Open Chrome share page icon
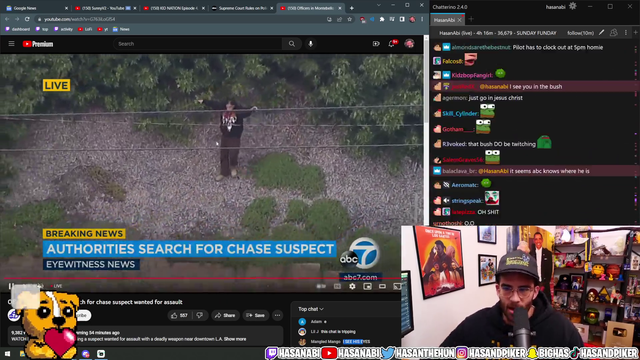 (x=339, y=19)
